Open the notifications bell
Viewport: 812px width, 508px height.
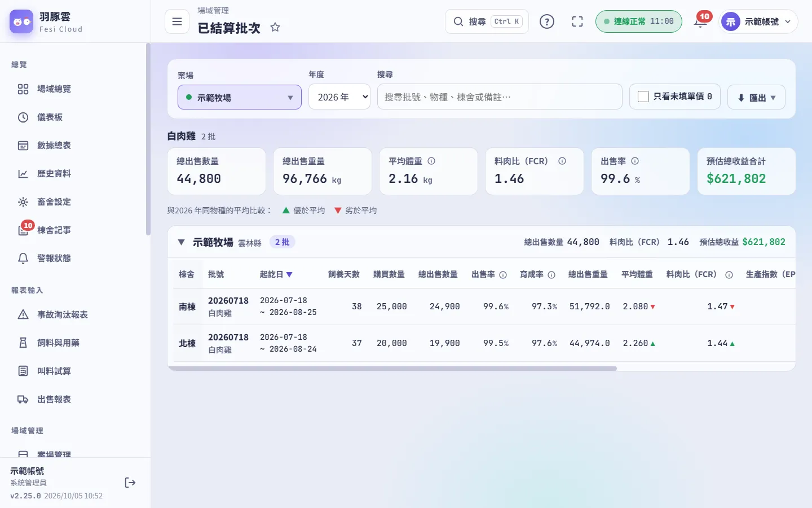700,21
